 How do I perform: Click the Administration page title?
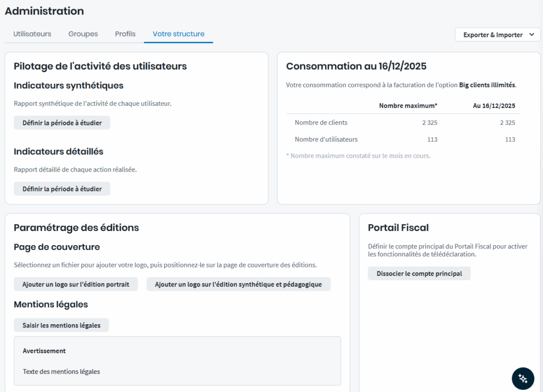(x=45, y=11)
